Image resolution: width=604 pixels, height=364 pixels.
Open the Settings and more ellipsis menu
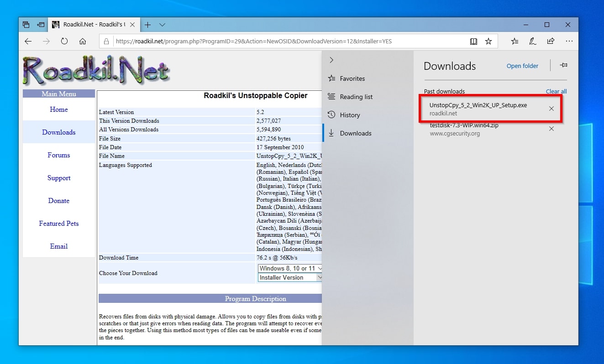point(569,41)
